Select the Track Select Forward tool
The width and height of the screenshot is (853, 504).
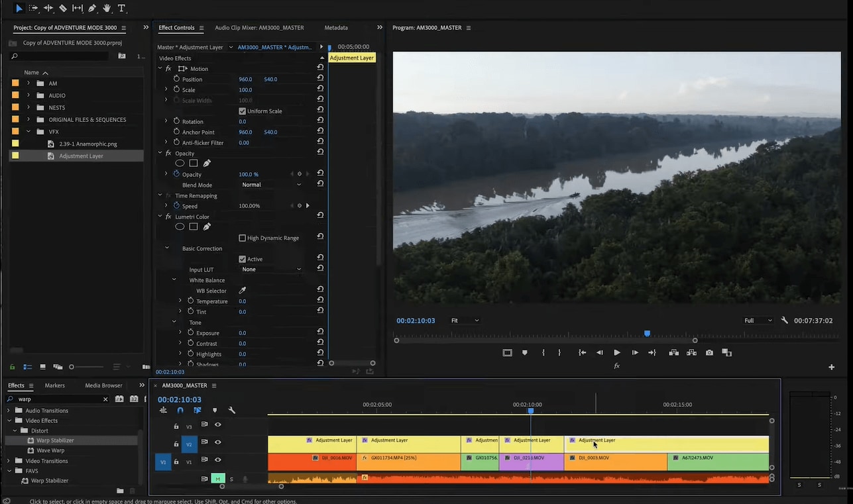click(33, 8)
